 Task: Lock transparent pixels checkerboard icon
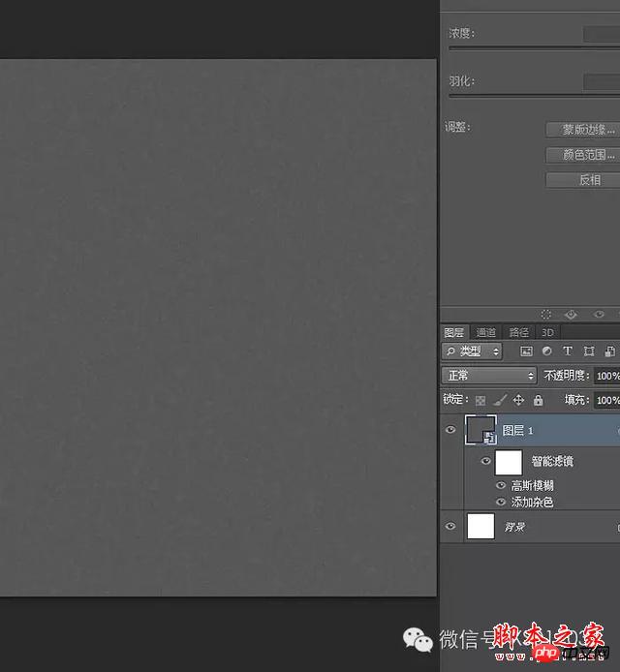(x=480, y=400)
